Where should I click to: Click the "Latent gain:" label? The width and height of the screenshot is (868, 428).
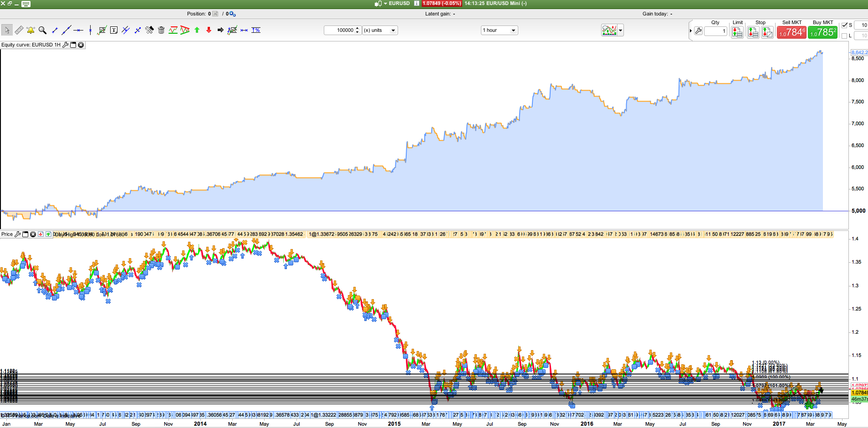(438, 14)
